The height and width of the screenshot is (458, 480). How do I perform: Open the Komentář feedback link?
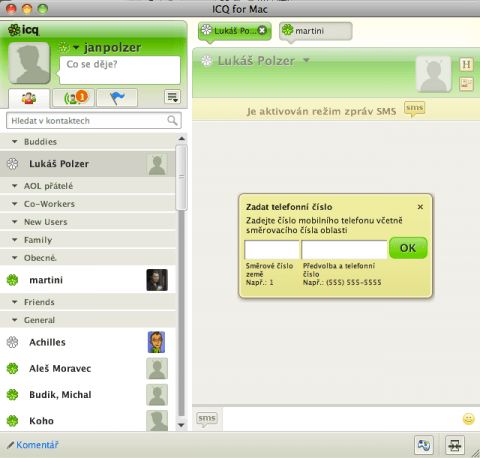point(37,445)
